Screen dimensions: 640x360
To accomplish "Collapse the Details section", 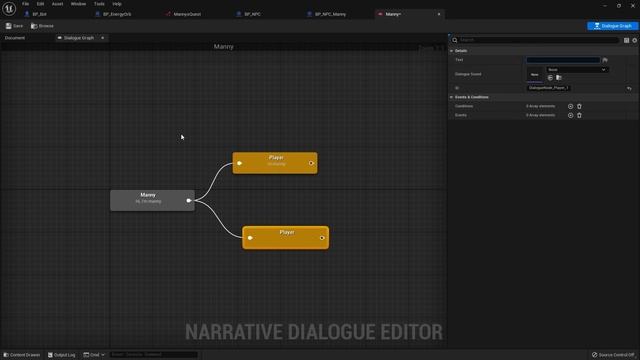I will tap(451, 51).
